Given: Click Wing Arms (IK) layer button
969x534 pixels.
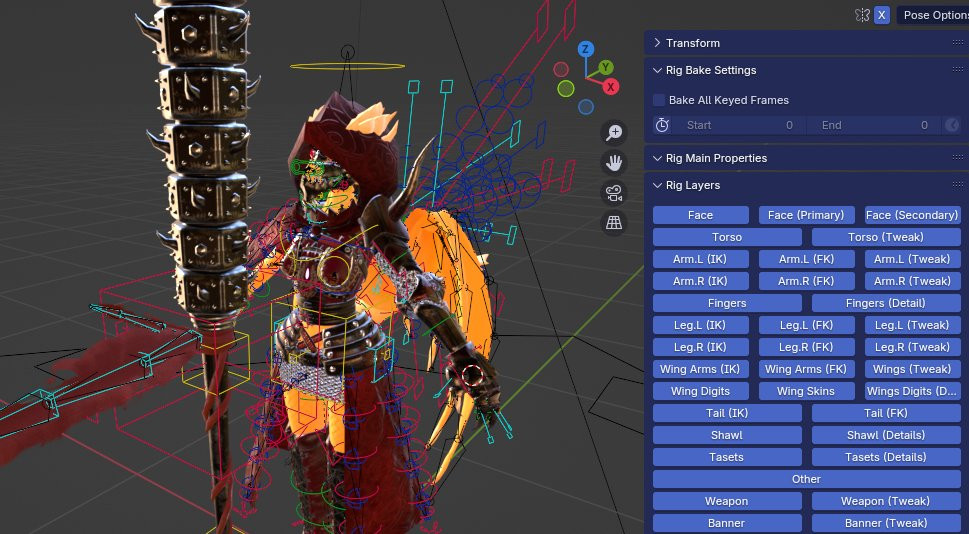Looking at the screenshot, I should 701,369.
